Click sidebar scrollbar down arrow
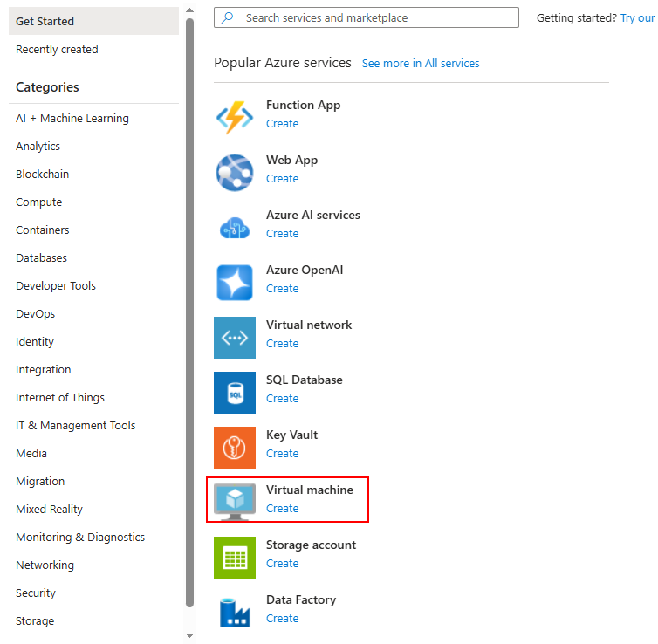This screenshot has width=658, height=644. [x=189, y=635]
